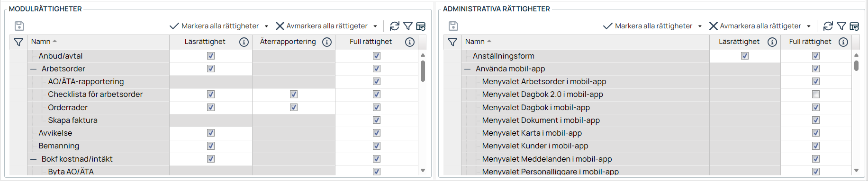Show info for Återrapportering column
The image size is (868, 181).
point(327,42)
